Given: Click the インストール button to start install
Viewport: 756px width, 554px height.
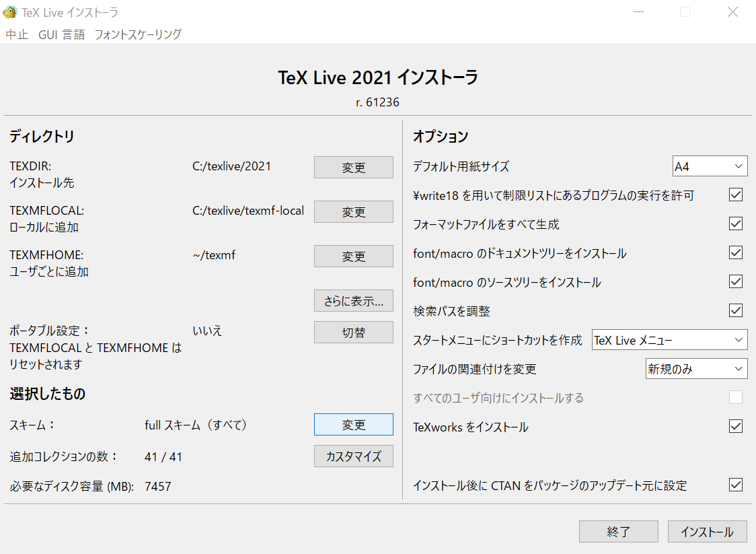Looking at the screenshot, I should (x=707, y=532).
